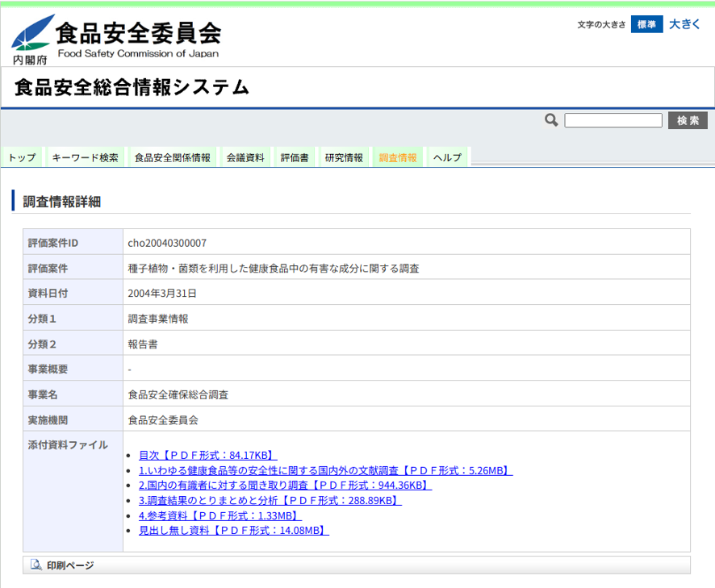Open PDF 1 on 国内外の文献調査
This screenshot has width=715, height=588.
click(325, 470)
